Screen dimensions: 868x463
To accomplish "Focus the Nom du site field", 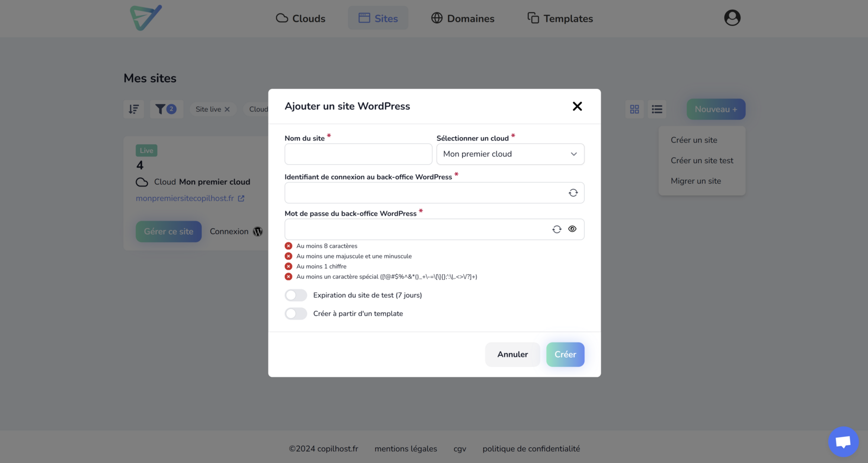I will (359, 154).
